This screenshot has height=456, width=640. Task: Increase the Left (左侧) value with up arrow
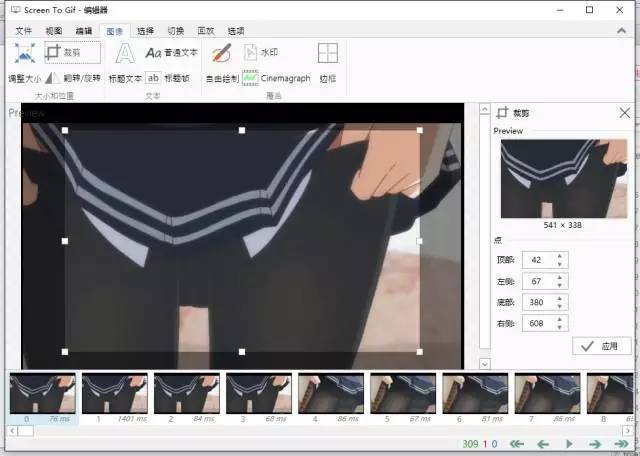(x=560, y=277)
